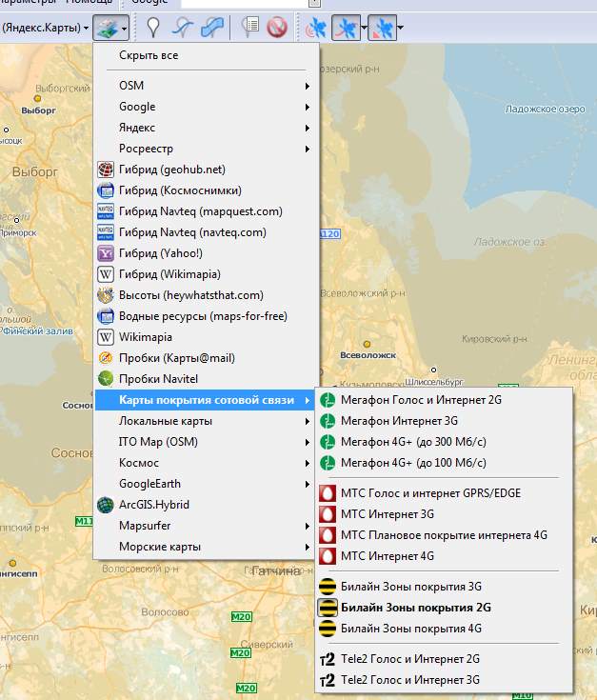Click the red prohibition icon in toolbar
Image resolution: width=597 pixels, height=700 pixels.
277,29
